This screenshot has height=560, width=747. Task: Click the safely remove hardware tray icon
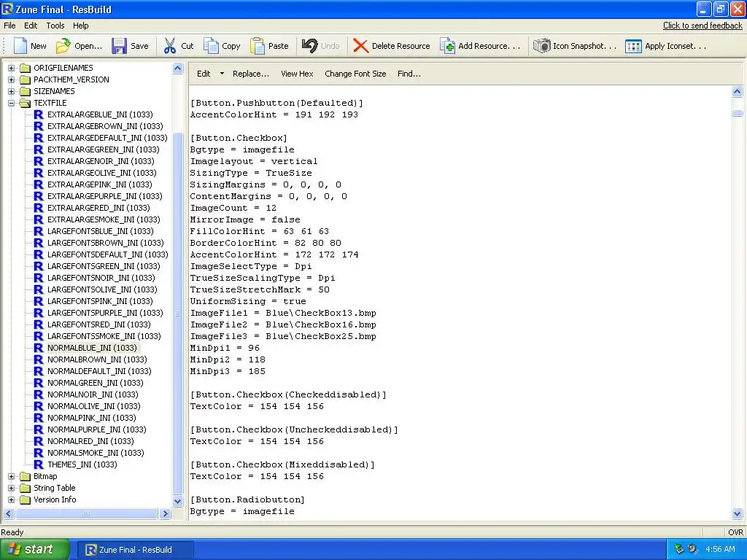[x=679, y=549]
